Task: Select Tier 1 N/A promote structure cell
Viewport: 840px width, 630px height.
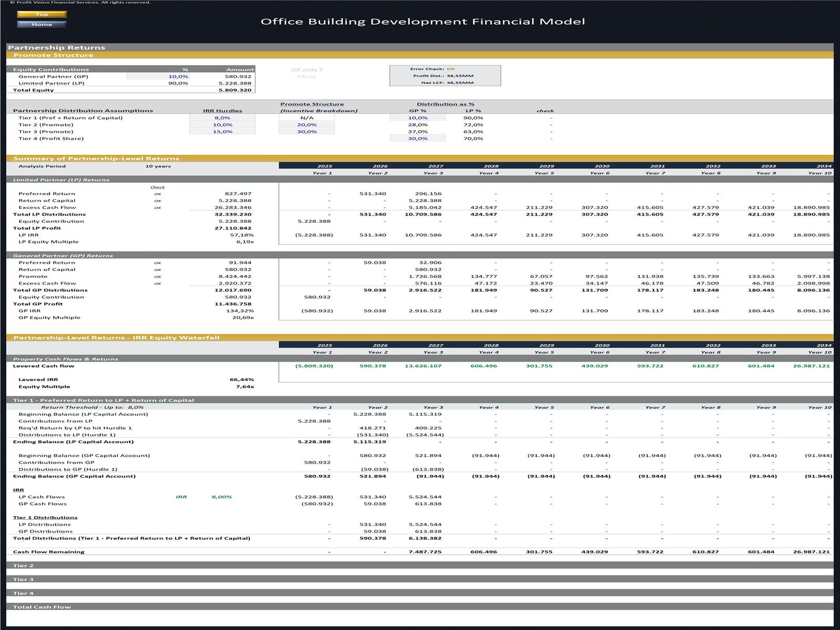Action: 307,118
